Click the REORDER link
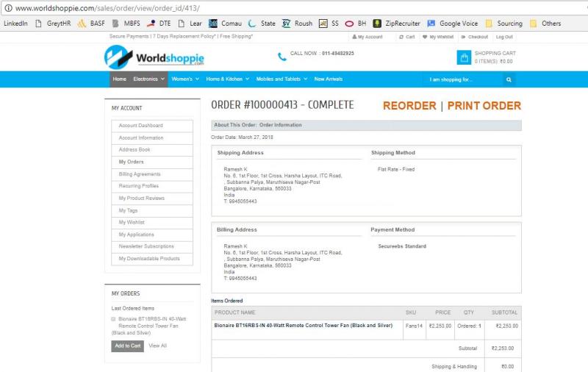Screen dimensions: 588x372 point(409,106)
